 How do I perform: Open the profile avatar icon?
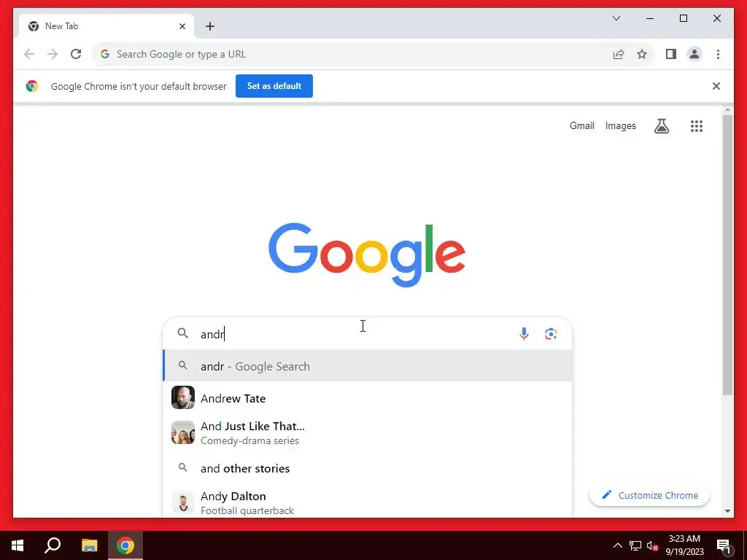(x=694, y=54)
